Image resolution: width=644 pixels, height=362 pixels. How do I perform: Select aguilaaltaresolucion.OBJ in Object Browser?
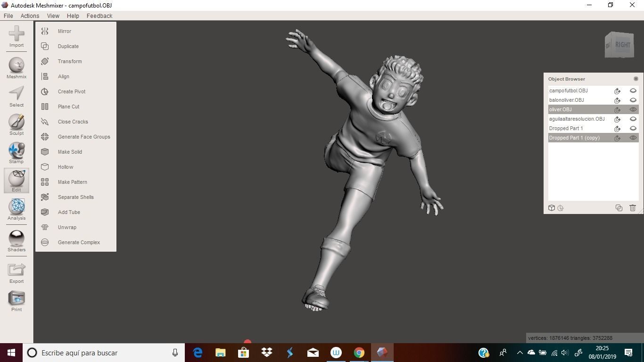click(x=593, y=119)
